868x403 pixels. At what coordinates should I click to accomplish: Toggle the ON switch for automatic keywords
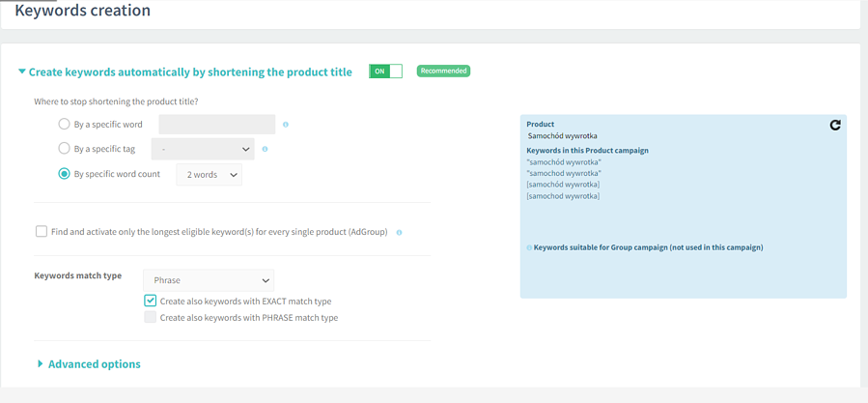[x=385, y=72]
